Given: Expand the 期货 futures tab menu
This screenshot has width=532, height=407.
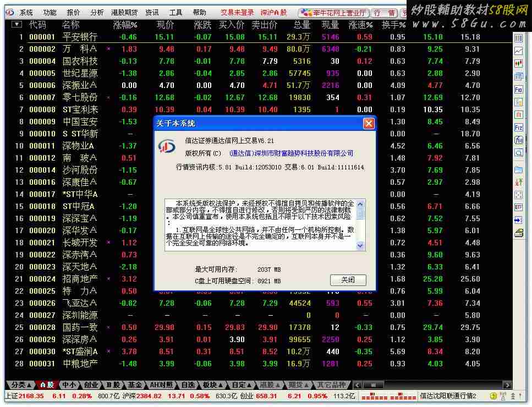Looking at the screenshot, I should pyautogui.click(x=299, y=385).
